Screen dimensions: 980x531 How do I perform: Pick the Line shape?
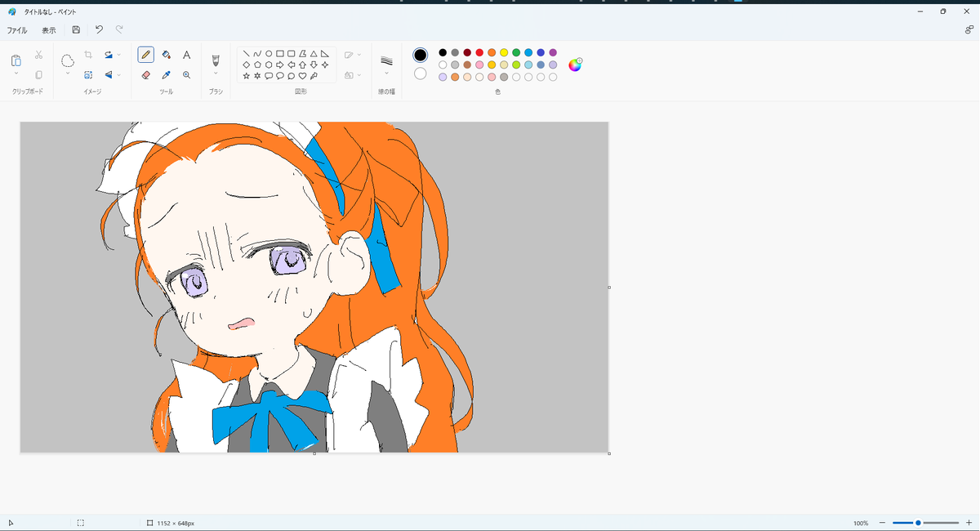pos(246,53)
